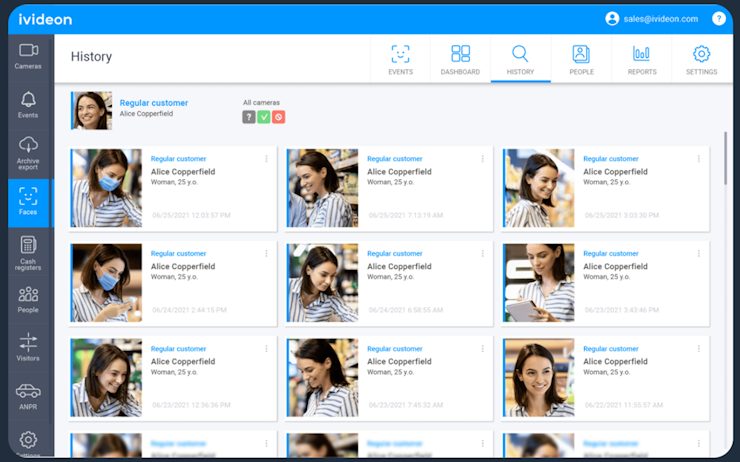Viewport: 740px width, 462px height.
Task: Select the HISTORY tab
Action: (521, 59)
